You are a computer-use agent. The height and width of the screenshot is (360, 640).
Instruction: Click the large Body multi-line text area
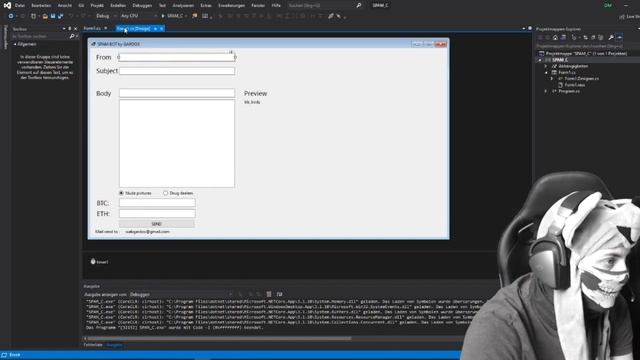coord(177,143)
